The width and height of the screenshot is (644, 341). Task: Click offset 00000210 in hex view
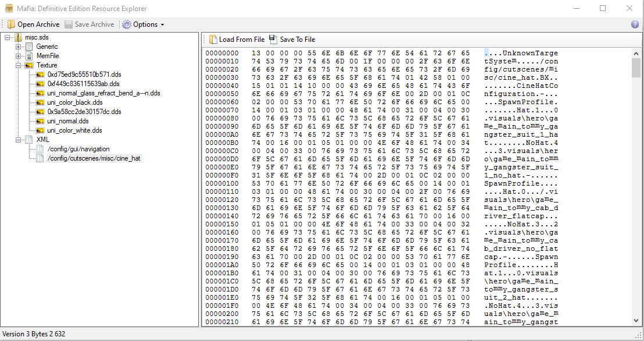(222, 322)
